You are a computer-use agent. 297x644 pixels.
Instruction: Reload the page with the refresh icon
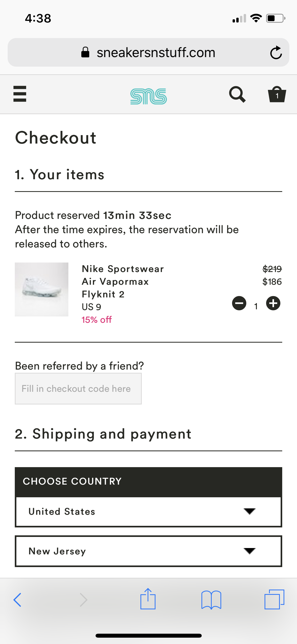276,53
